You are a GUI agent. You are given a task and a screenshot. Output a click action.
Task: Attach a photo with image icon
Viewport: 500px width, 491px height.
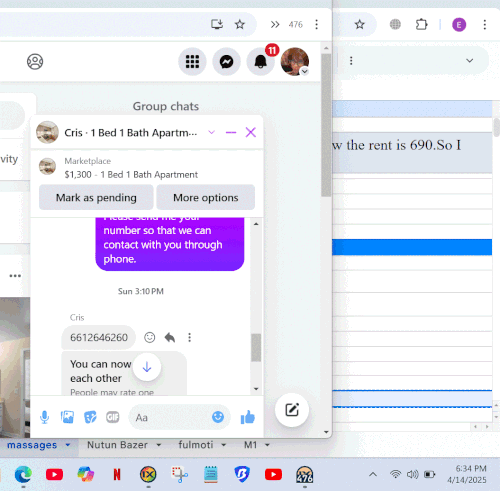pyautogui.click(x=67, y=417)
